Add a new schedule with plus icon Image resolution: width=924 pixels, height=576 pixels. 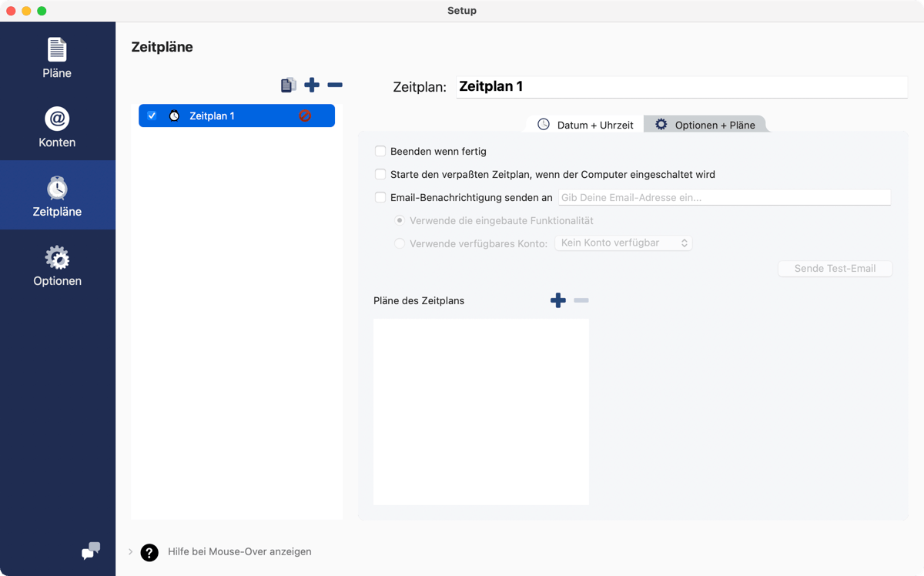(x=312, y=85)
